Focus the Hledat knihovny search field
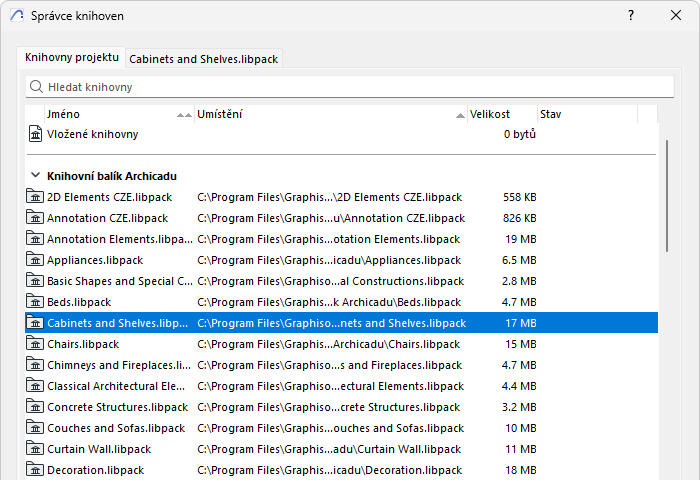The width and height of the screenshot is (700, 480). pyautogui.click(x=350, y=87)
